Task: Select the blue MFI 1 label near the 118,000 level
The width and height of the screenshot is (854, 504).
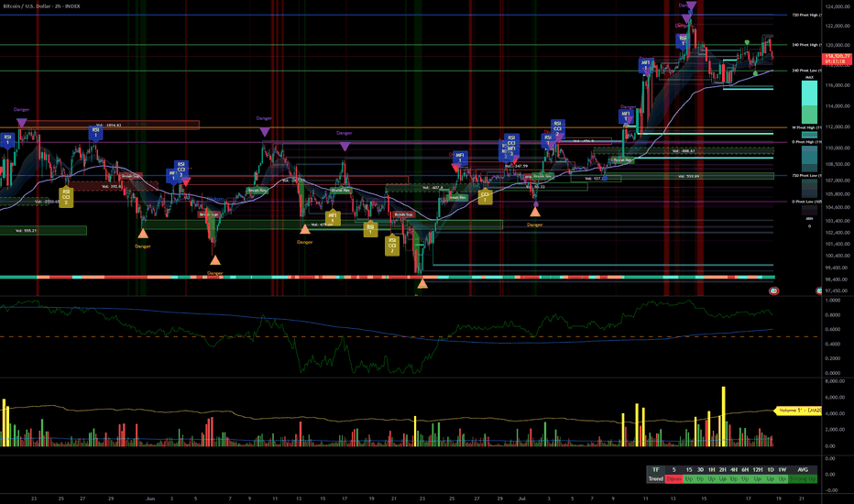Action: coord(646,66)
